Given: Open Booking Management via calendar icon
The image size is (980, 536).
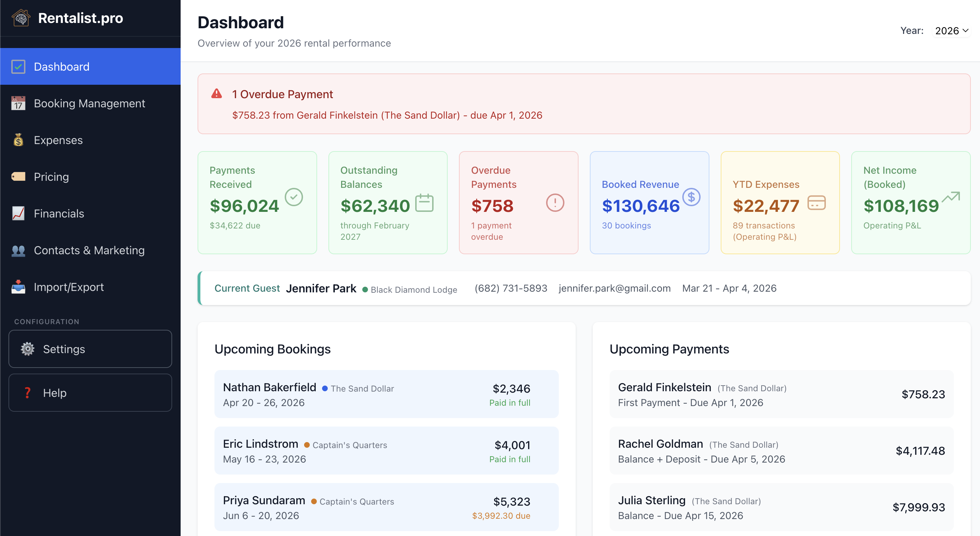Looking at the screenshot, I should click(x=18, y=103).
